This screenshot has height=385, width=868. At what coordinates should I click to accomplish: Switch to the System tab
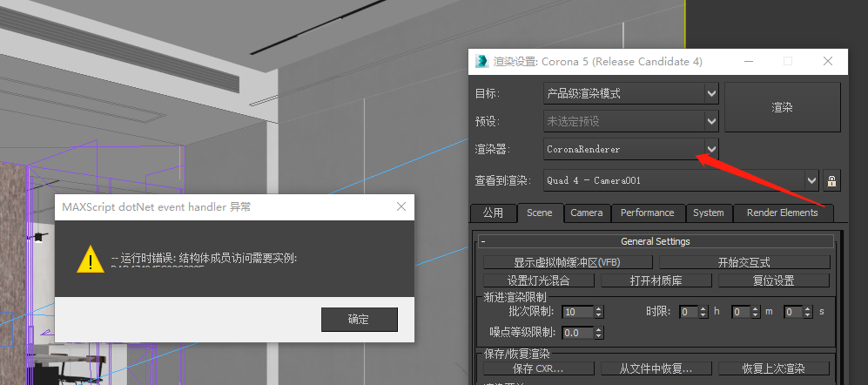coord(709,213)
